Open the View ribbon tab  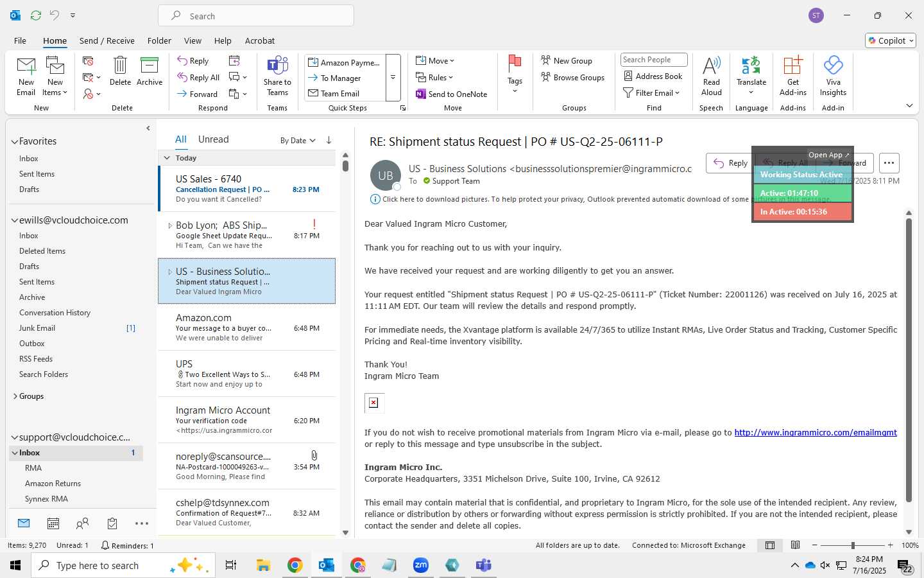click(193, 40)
